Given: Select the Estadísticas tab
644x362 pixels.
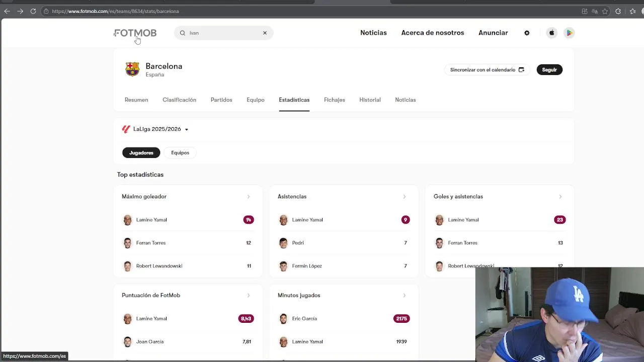Looking at the screenshot, I should 294,100.
